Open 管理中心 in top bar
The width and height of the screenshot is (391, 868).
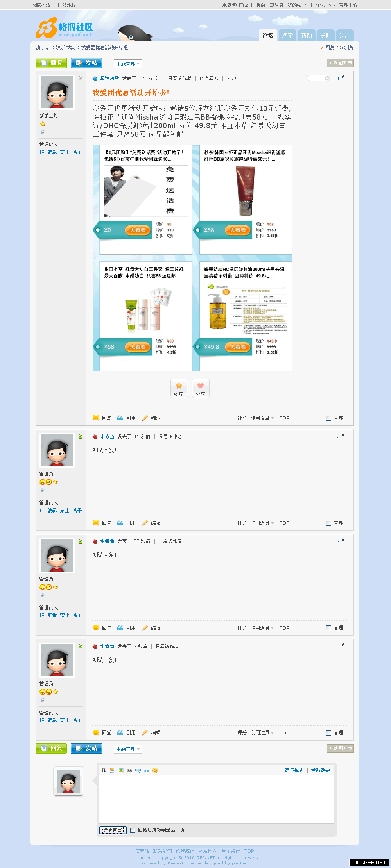(348, 5)
